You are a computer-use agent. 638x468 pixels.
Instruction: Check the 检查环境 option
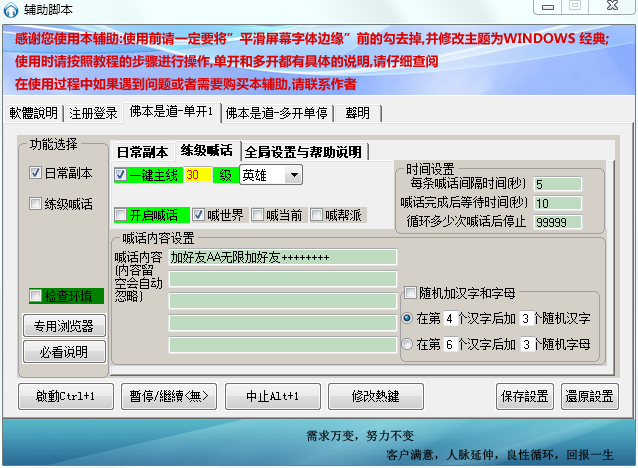(x=36, y=295)
